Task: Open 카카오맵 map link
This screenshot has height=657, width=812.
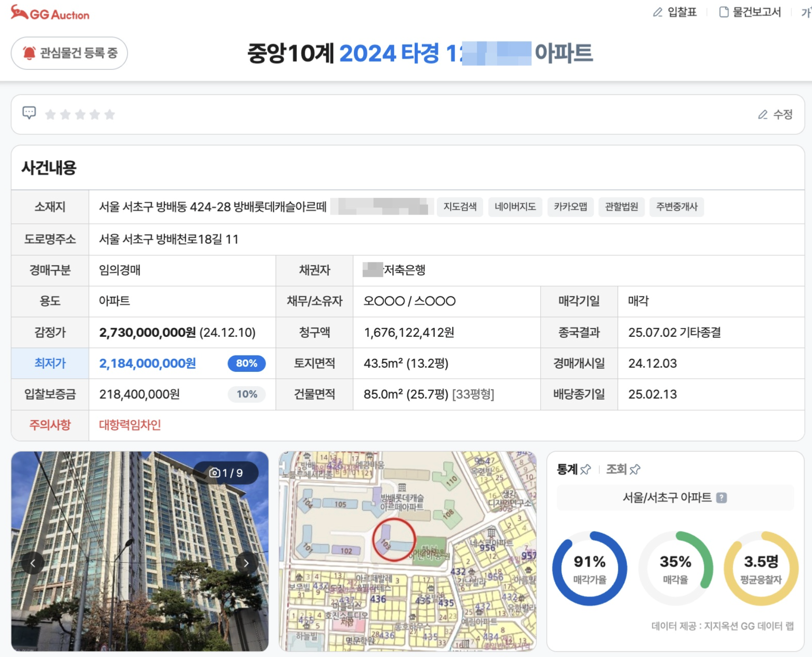Action: pos(570,207)
